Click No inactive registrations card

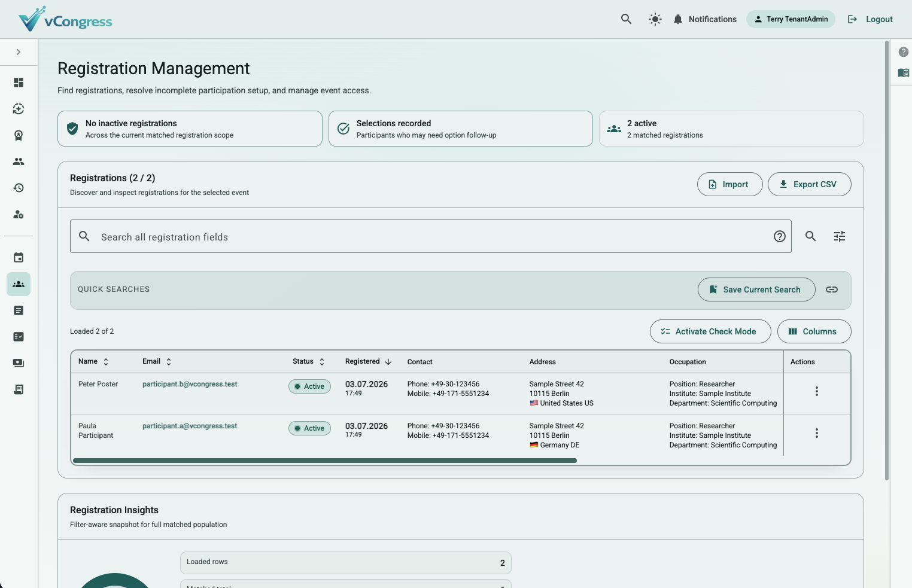point(190,129)
